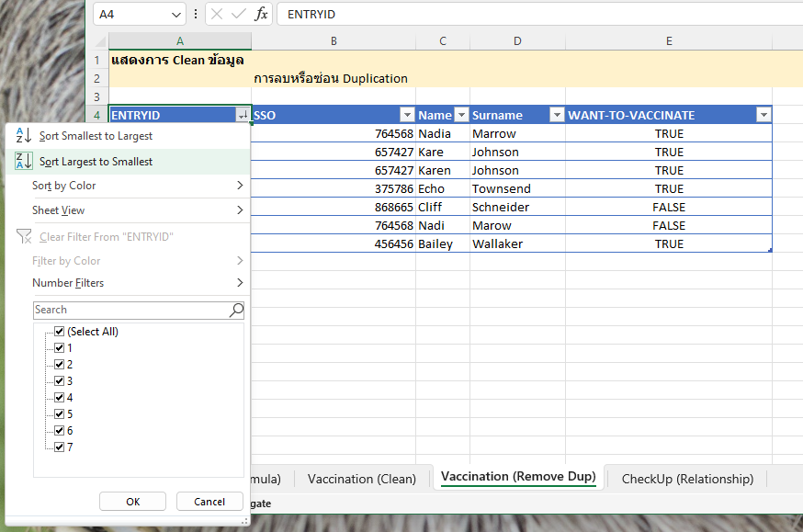This screenshot has width=803, height=532.
Task: Click the Insert Function fx icon
Action: point(261,14)
